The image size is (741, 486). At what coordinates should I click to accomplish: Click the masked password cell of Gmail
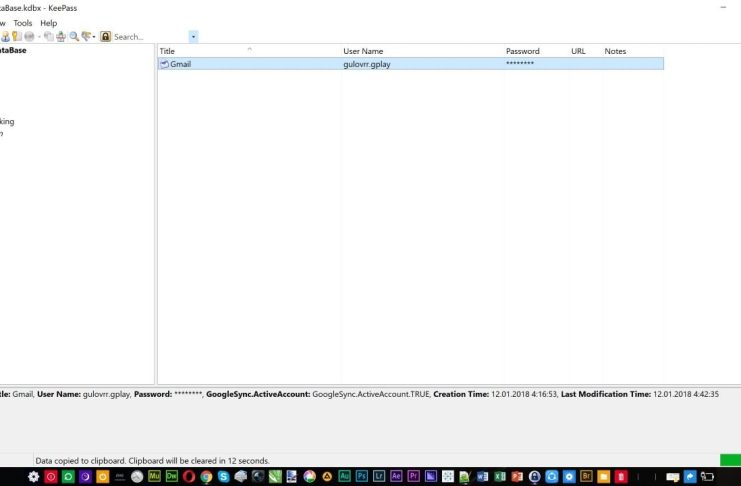tap(520, 63)
